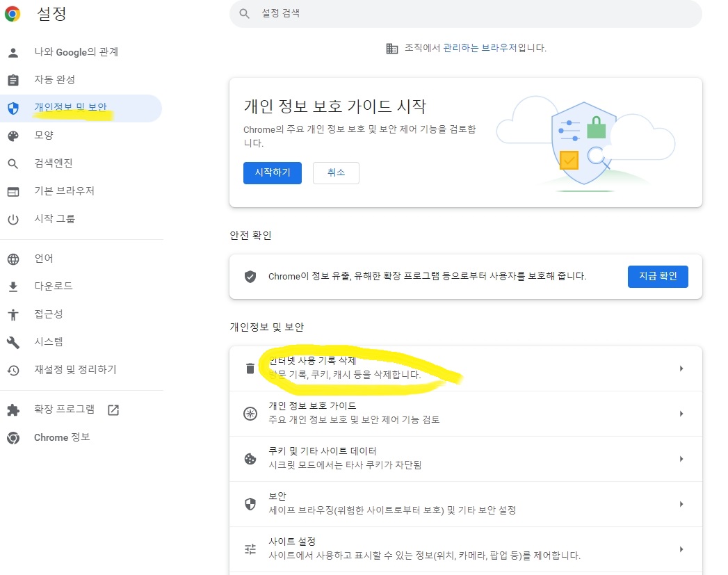Click the sliders icon for 사이트 설정

tap(250, 549)
